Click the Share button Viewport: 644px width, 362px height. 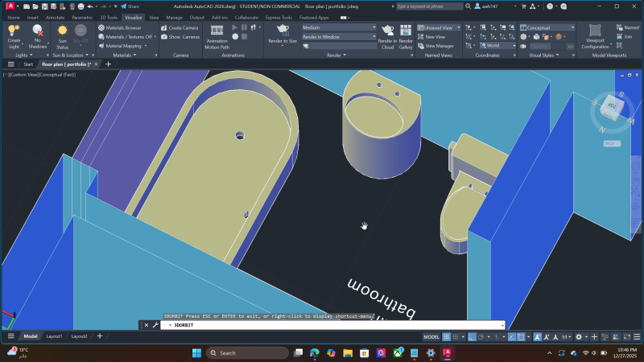tap(130, 6)
